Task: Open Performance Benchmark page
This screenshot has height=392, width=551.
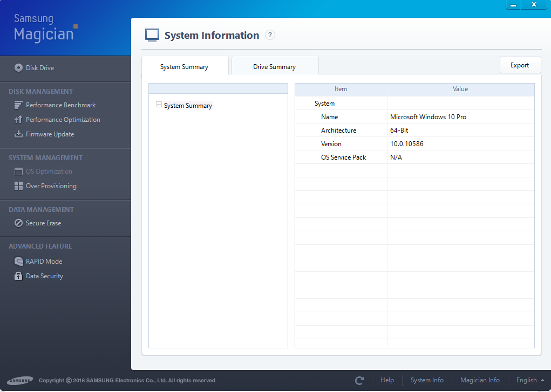Action: (61, 105)
